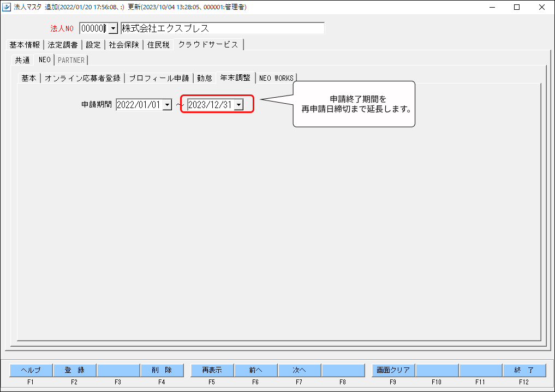The height and width of the screenshot is (392, 555).
Task: Click the 終了 F12 button
Action: [x=524, y=370]
